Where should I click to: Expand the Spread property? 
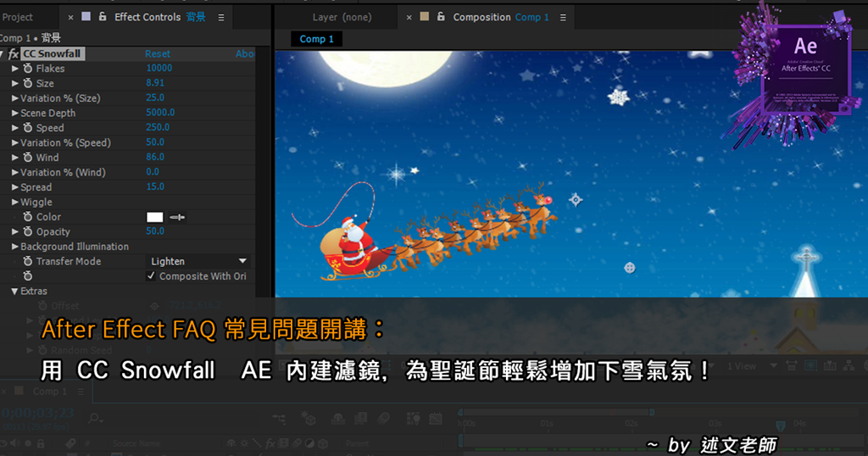pos(15,187)
